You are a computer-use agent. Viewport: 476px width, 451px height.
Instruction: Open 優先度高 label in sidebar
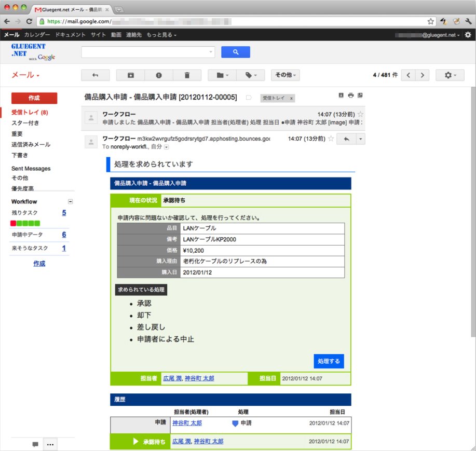click(22, 188)
